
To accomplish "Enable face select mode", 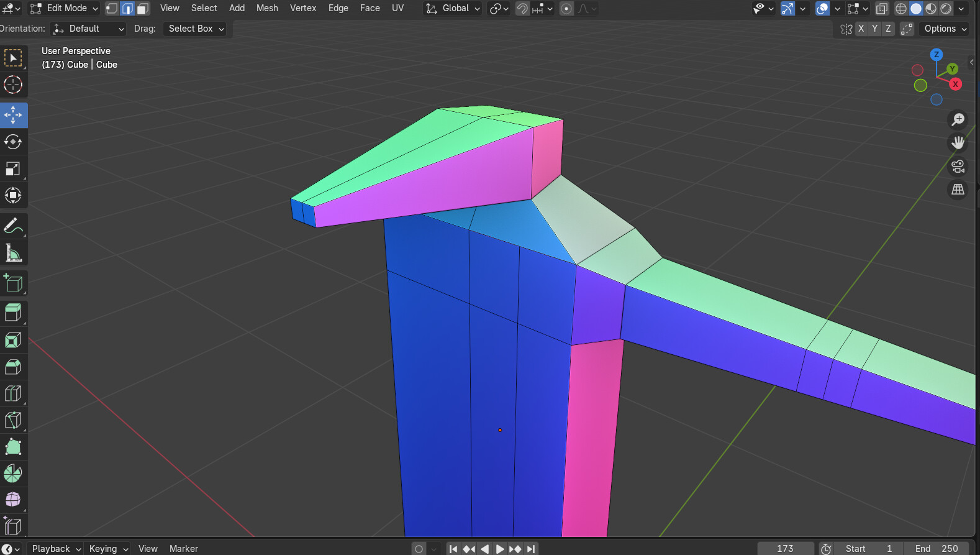I will (143, 9).
